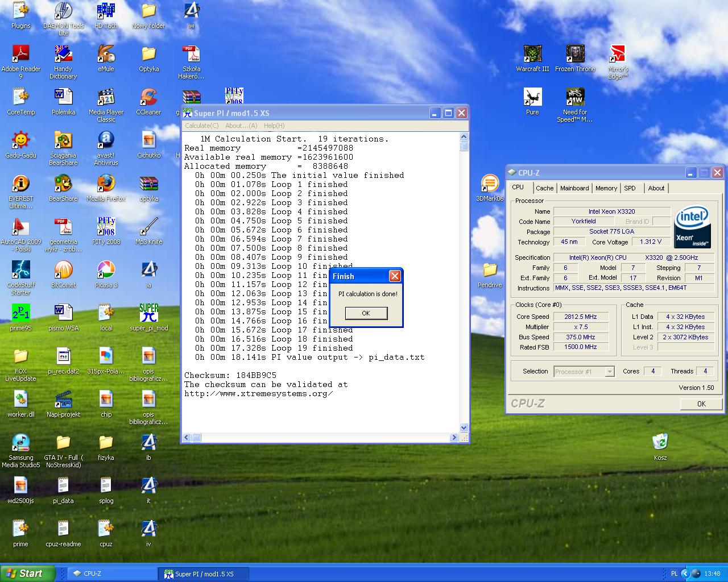This screenshot has width=728, height=582.
Task: Switch to the SPD tab in CPU-Z
Action: click(630, 188)
